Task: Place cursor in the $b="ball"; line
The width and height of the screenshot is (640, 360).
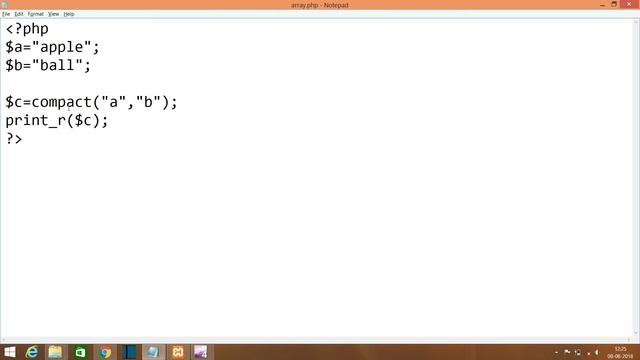Action: tap(48, 65)
